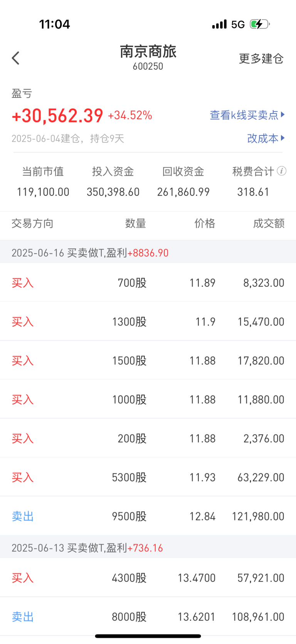Viewport: 296px width, 644px height.
Task: Tap the 交易方向 column header
Action: pos(32,223)
